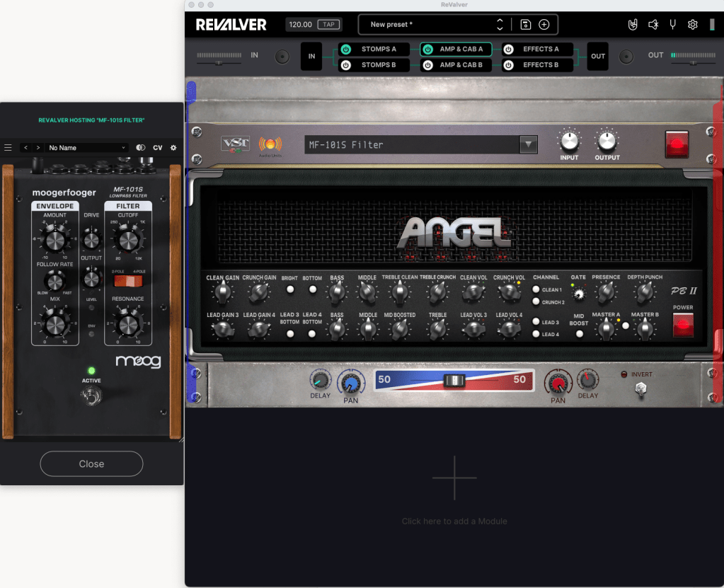Open the tuner fork icon
Image resolution: width=724 pixels, height=588 pixels.
point(672,25)
